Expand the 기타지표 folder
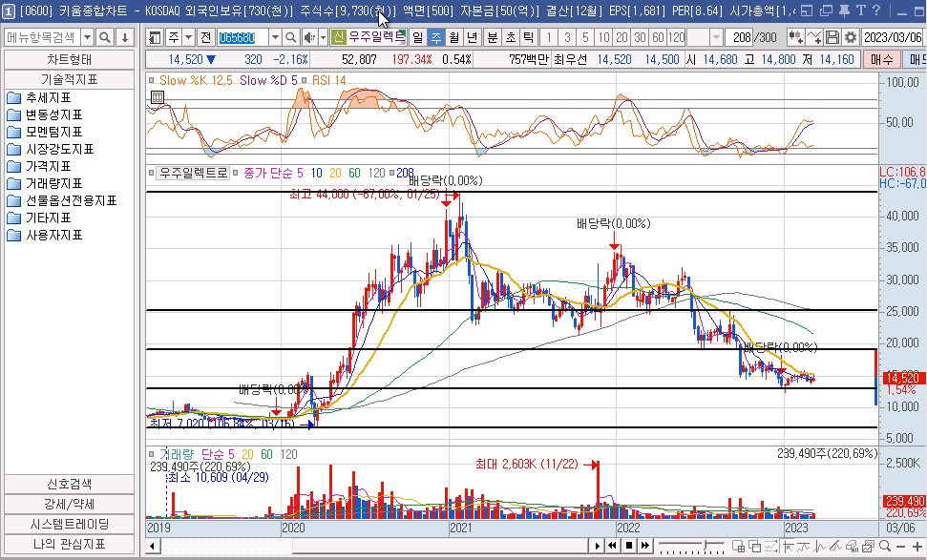Image resolution: width=927 pixels, height=560 pixels. [x=39, y=218]
